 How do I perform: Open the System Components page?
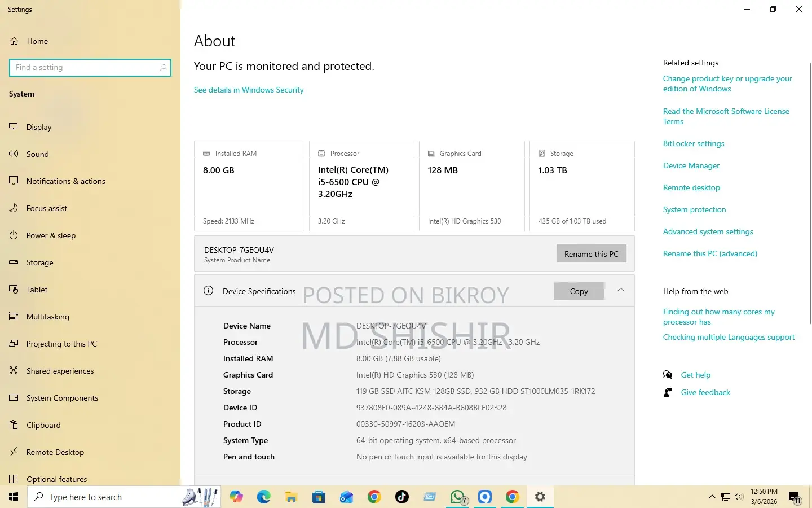[54, 398]
